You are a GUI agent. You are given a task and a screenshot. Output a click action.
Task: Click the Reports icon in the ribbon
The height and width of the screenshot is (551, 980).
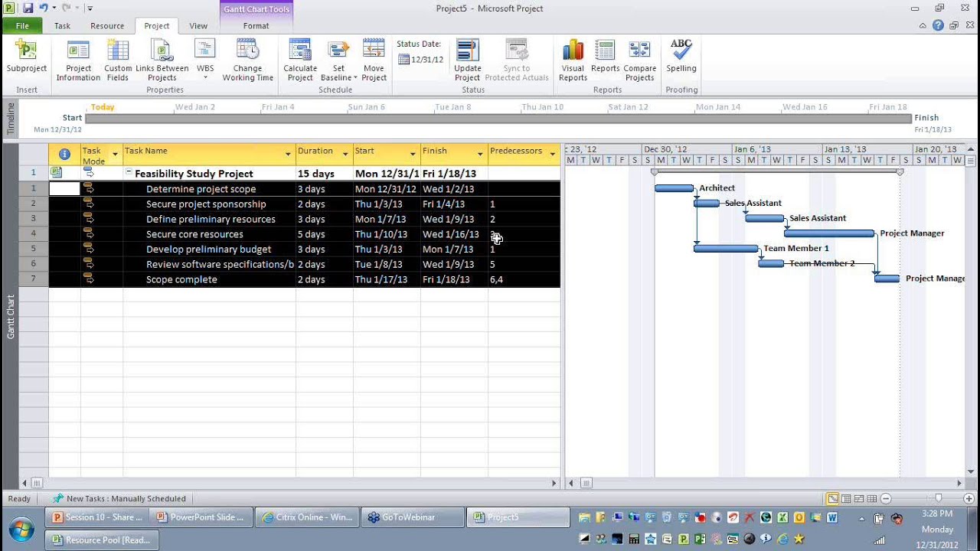(605, 51)
